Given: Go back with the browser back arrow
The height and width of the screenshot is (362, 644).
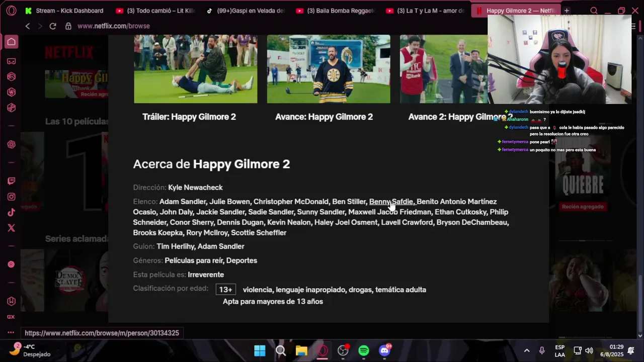Looking at the screenshot, I should tap(28, 26).
